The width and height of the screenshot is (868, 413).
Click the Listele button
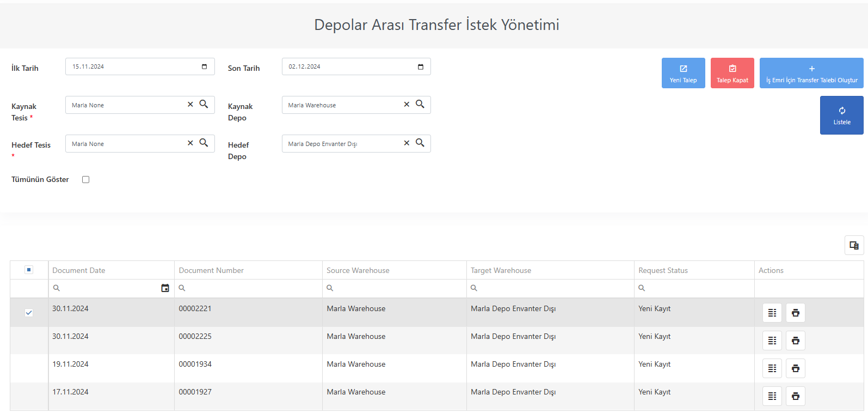842,115
